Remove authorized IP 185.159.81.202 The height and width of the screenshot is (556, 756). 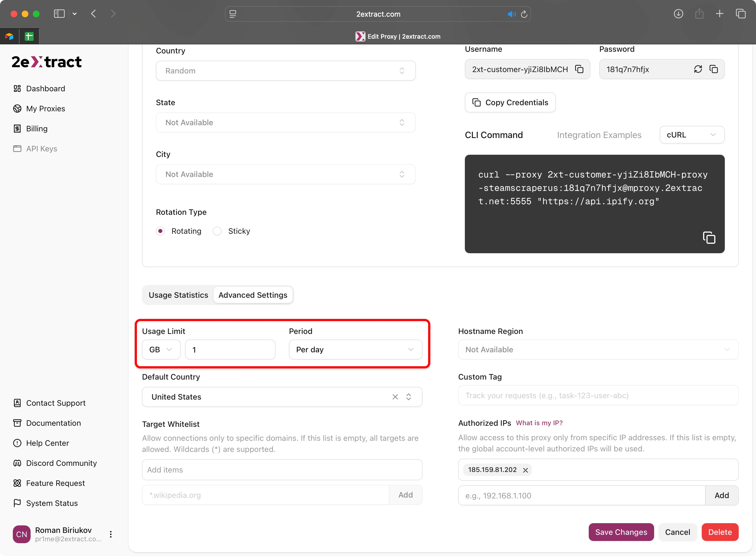pos(525,470)
